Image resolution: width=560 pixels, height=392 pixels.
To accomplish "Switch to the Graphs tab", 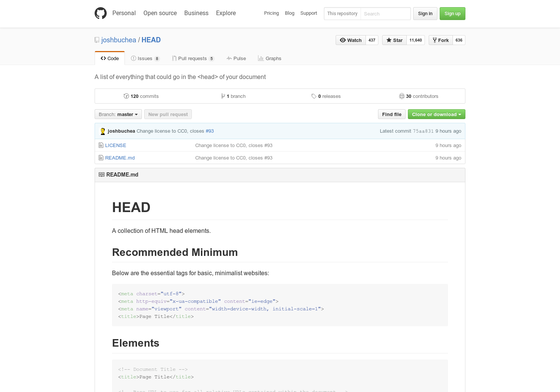I will point(269,58).
